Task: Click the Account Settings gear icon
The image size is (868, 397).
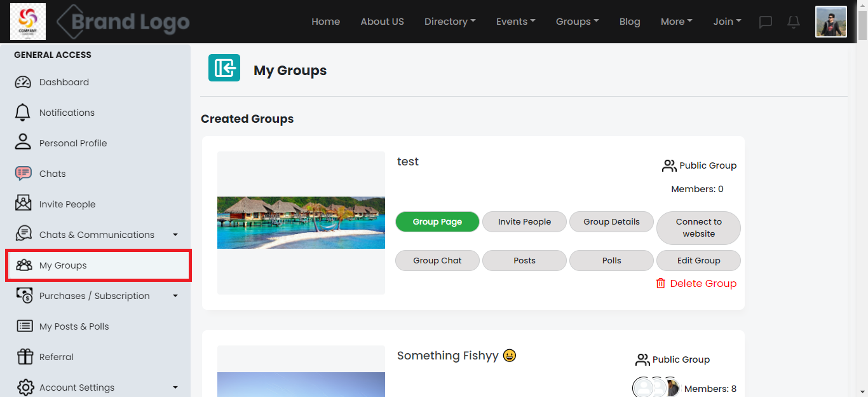Action: tap(25, 387)
